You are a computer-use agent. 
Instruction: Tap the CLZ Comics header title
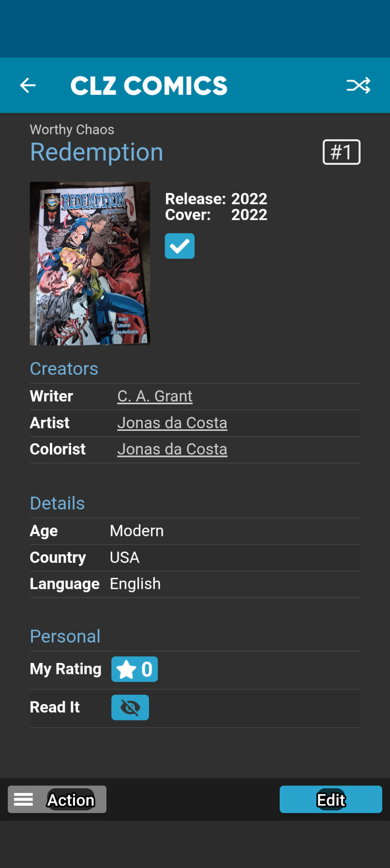click(149, 86)
